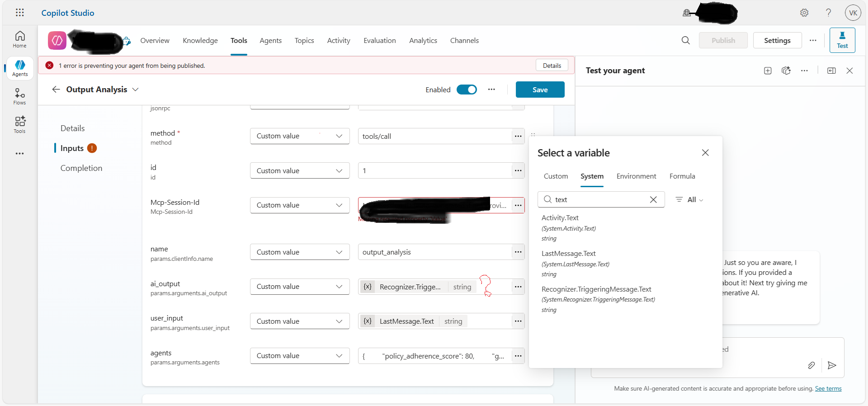Show more sidebar items via ellipsis

pos(19,154)
